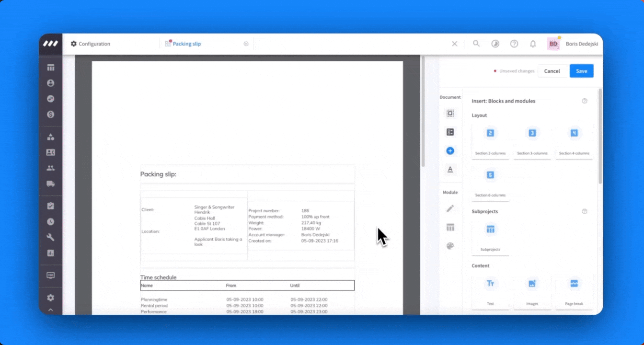
Task: Select the Module table columns icon
Action: click(x=450, y=227)
